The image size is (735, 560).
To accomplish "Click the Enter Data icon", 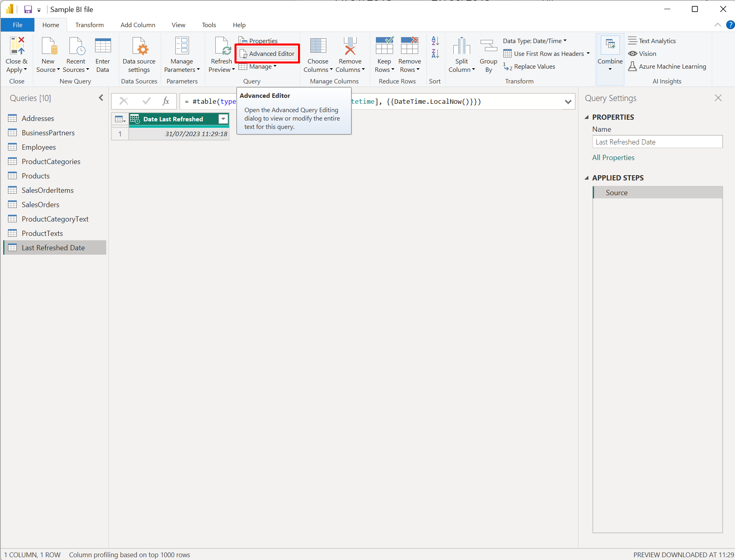I will pyautogui.click(x=103, y=53).
